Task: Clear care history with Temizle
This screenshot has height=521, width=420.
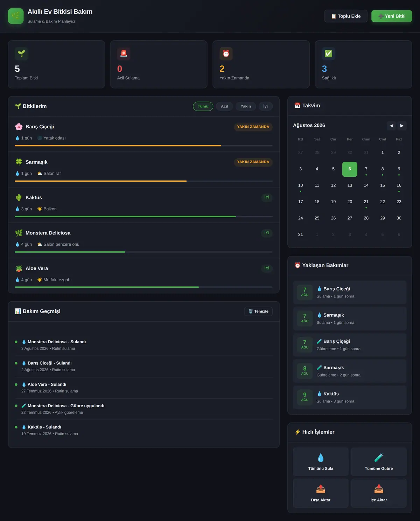Action: [x=258, y=311]
